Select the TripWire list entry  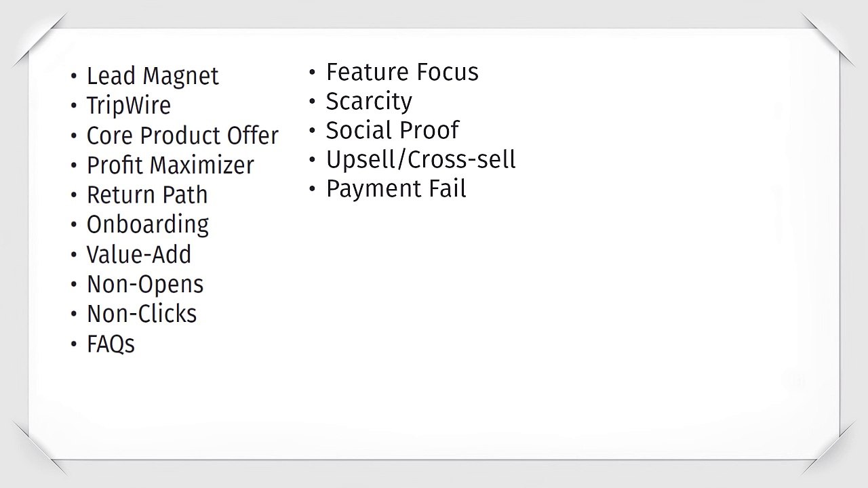129,106
